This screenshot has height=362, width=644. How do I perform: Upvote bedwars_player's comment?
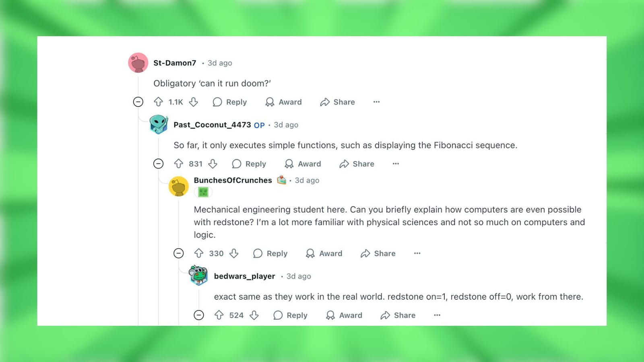[x=219, y=315]
